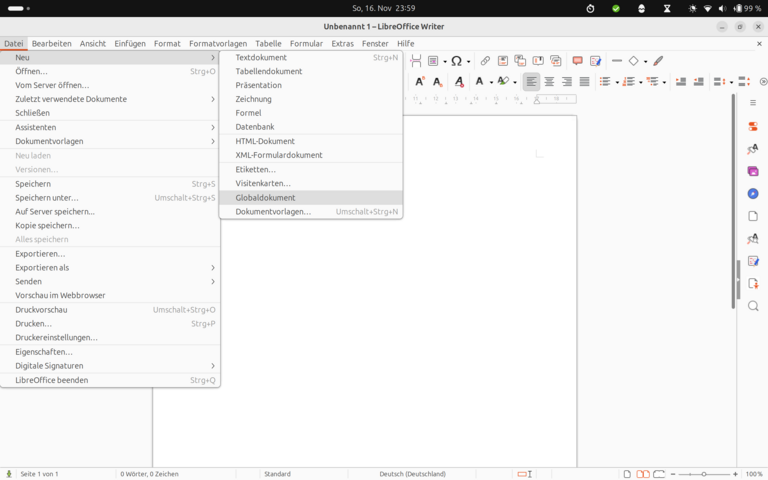Click the Insert Hyperlink toolbar icon
The width and height of the screenshot is (768, 480).
point(485,61)
